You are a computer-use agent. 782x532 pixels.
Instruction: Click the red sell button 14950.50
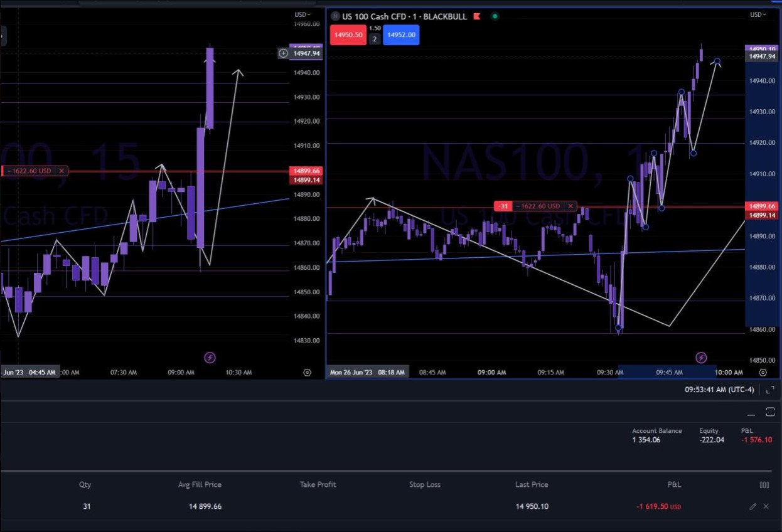(x=349, y=35)
